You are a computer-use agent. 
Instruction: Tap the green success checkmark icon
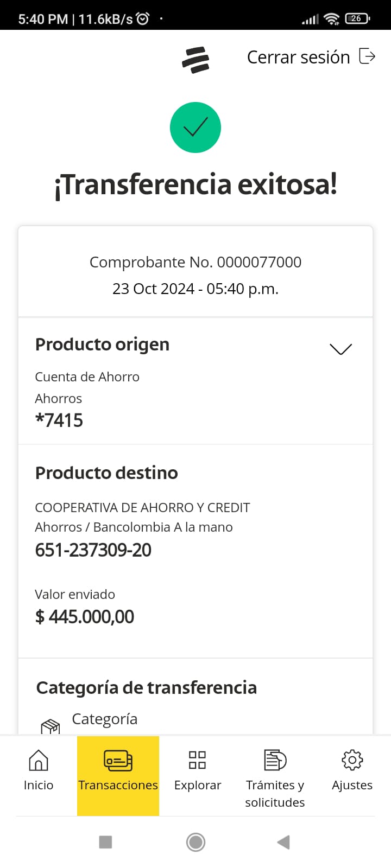pyautogui.click(x=195, y=127)
